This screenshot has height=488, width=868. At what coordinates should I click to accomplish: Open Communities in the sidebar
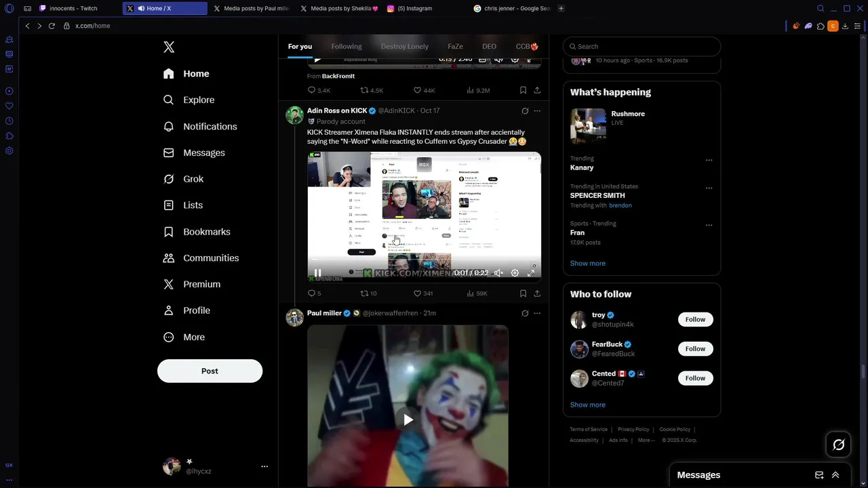(201, 258)
